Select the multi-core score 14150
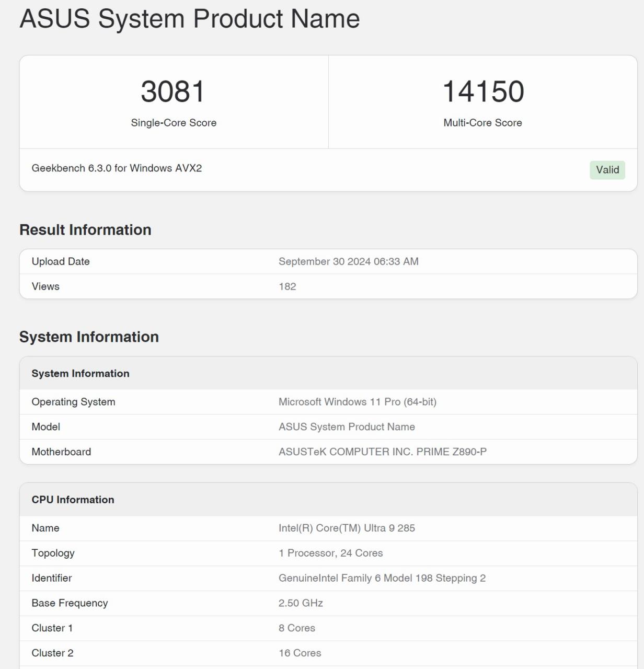Screen dimensions: 644x669 click(x=483, y=91)
